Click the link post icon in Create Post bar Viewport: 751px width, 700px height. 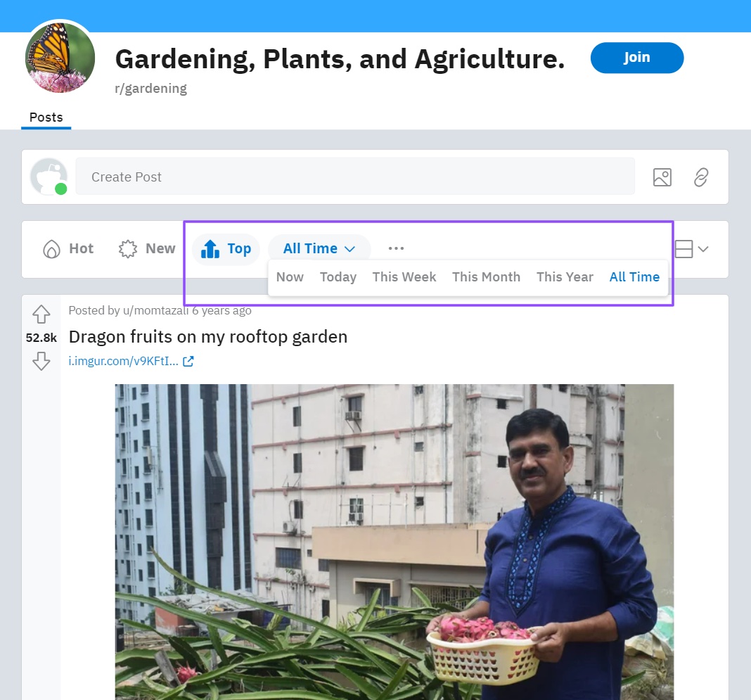click(x=701, y=177)
